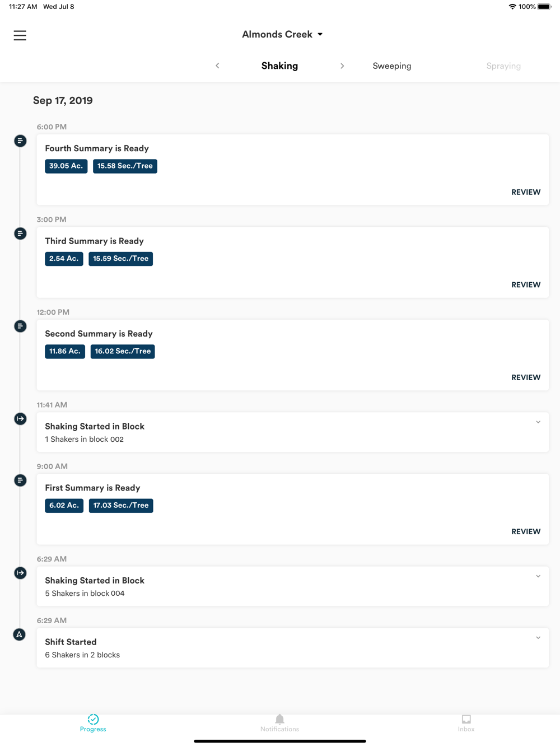560x747 pixels.
Task: Click the Second Summary timeline marker icon
Action: click(20, 326)
